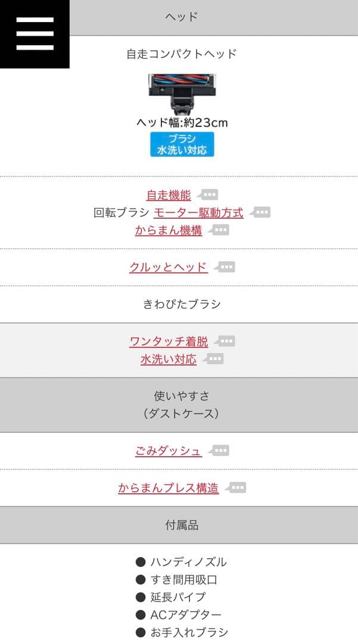Click speech bubble icon beside 自走機能
The height and width of the screenshot is (644, 358).
click(209, 194)
